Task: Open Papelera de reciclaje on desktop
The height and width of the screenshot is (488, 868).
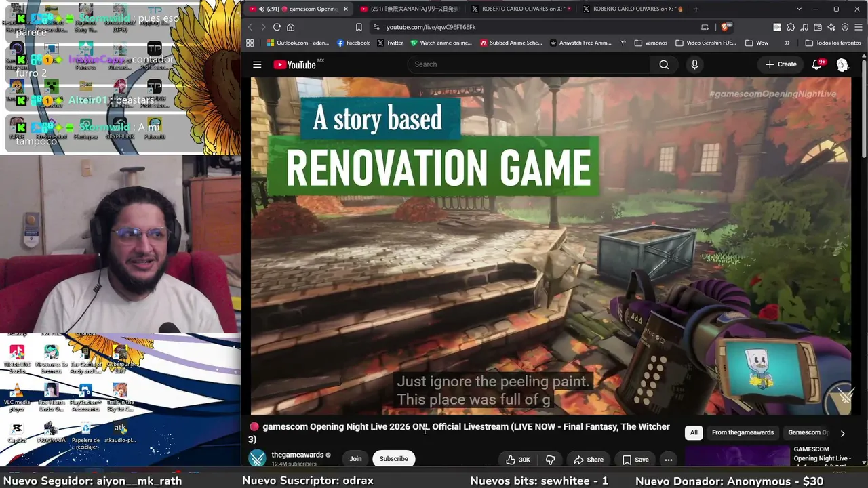Action: point(85,434)
